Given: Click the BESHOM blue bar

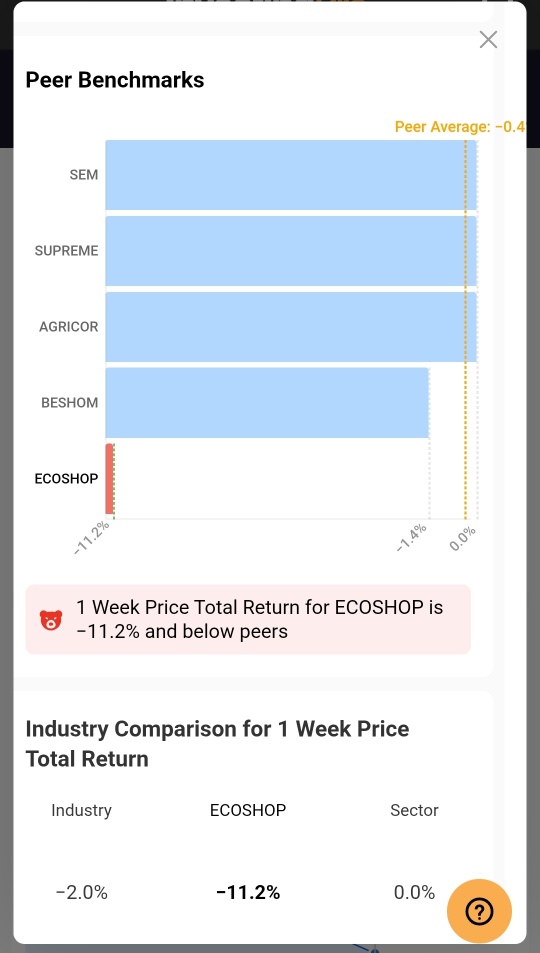Looking at the screenshot, I should click(268, 402).
